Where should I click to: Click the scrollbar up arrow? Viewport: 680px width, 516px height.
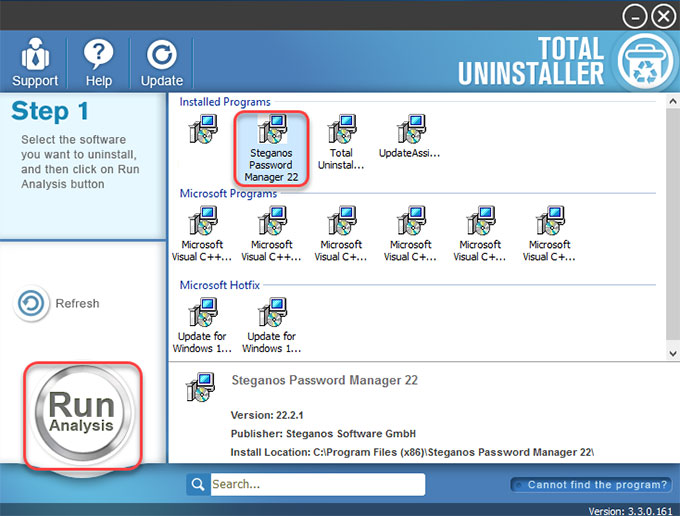(x=673, y=101)
